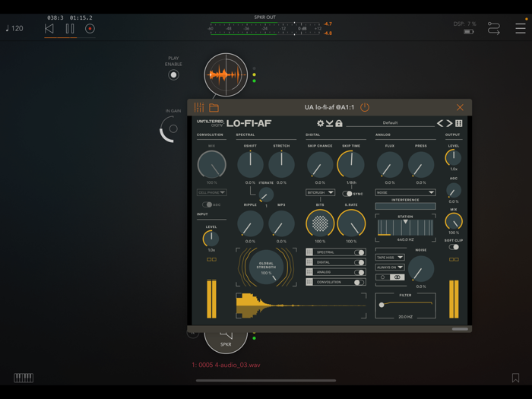
Task: Click the Analog row reorder grip icon
Action: pos(309,272)
